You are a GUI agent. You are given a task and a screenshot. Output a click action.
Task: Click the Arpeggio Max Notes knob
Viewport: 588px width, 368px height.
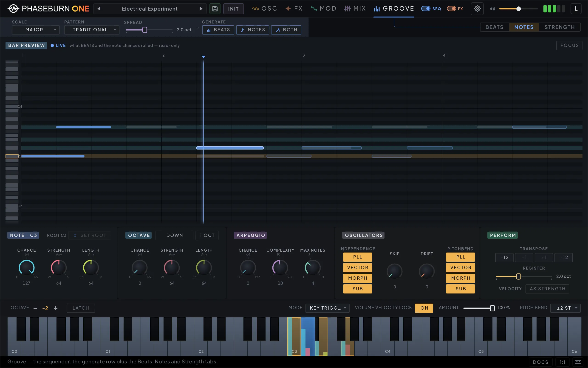point(312,267)
